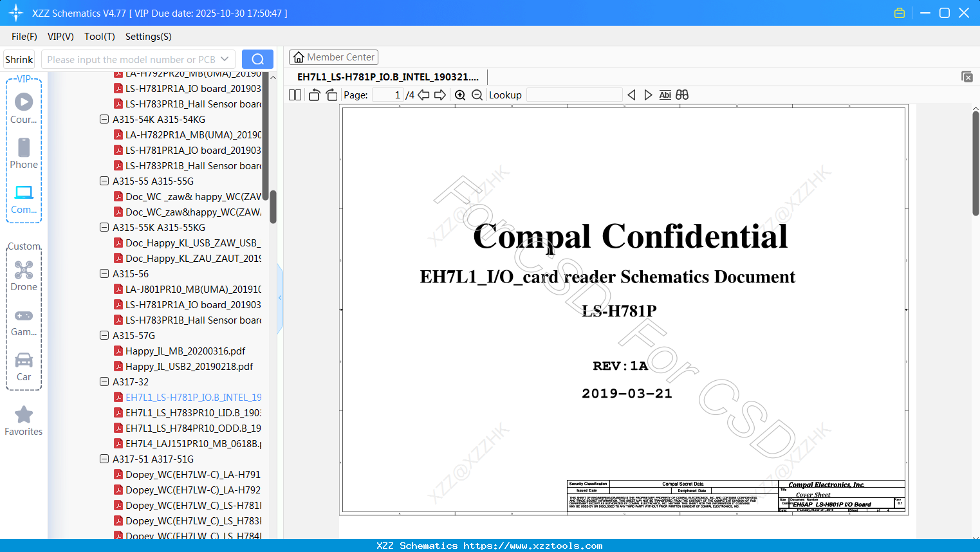Image resolution: width=980 pixels, height=552 pixels.
Task: Click PDF icon of EH7L4_LAJ151PR10_MB_0618B
Action: (x=118, y=443)
